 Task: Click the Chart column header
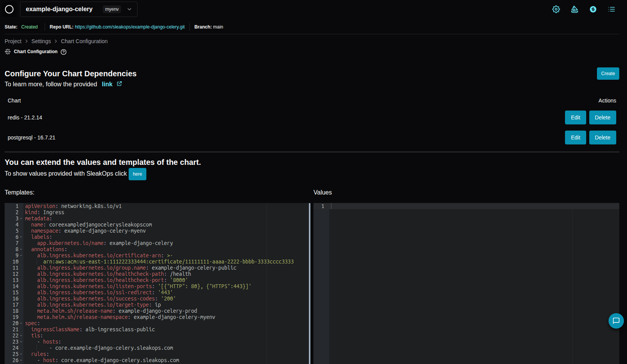click(14, 101)
